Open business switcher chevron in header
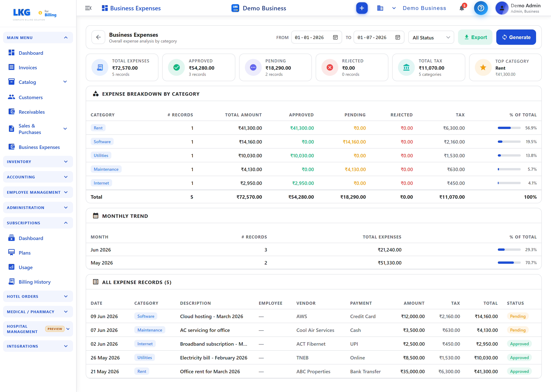The height and width of the screenshot is (392, 551). [394, 8]
